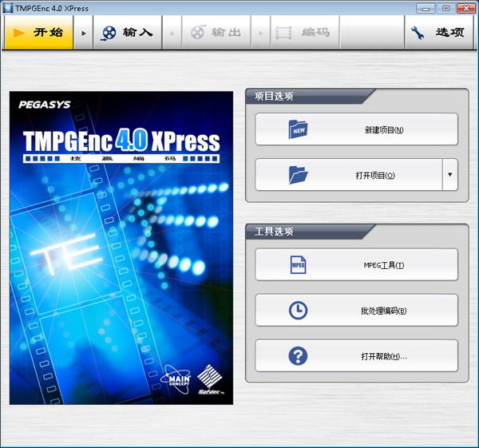Switch to the 输入 (Input) tab
Viewport: 479px width, 448px height.
click(x=128, y=33)
